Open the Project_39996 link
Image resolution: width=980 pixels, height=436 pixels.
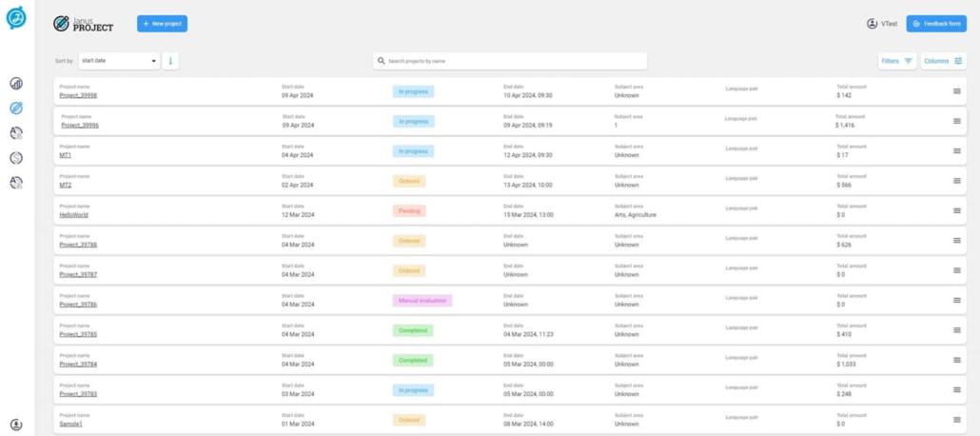coord(80,126)
